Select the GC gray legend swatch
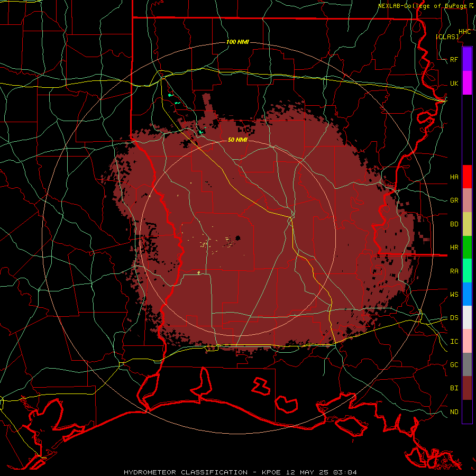This screenshot has height=476, width=476. click(x=467, y=364)
